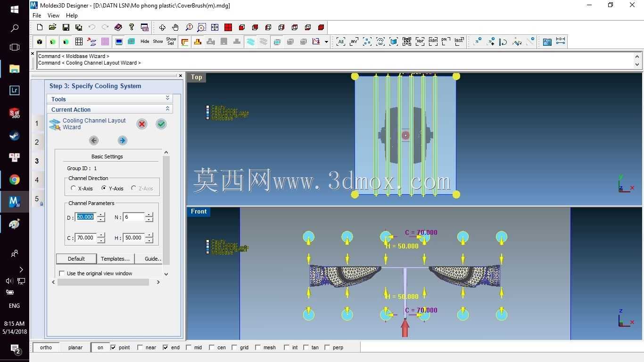Screen dimensions: 644x362
Task: Click the Show toolbar button
Action: click(158, 41)
